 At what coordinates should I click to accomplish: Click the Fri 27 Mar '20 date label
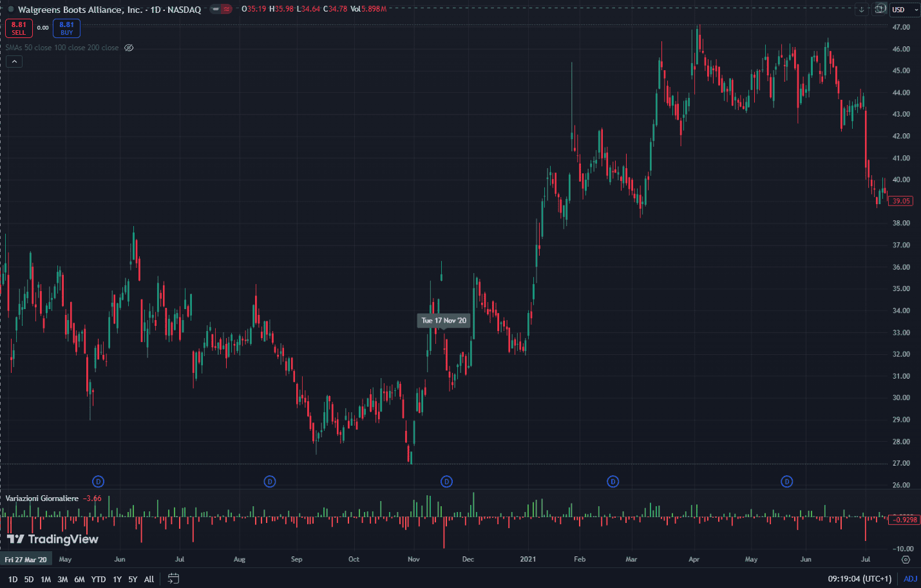(26, 560)
